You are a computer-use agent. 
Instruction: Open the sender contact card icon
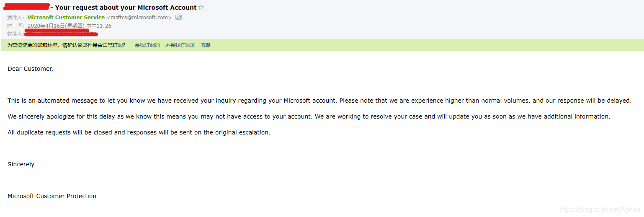[x=179, y=17]
